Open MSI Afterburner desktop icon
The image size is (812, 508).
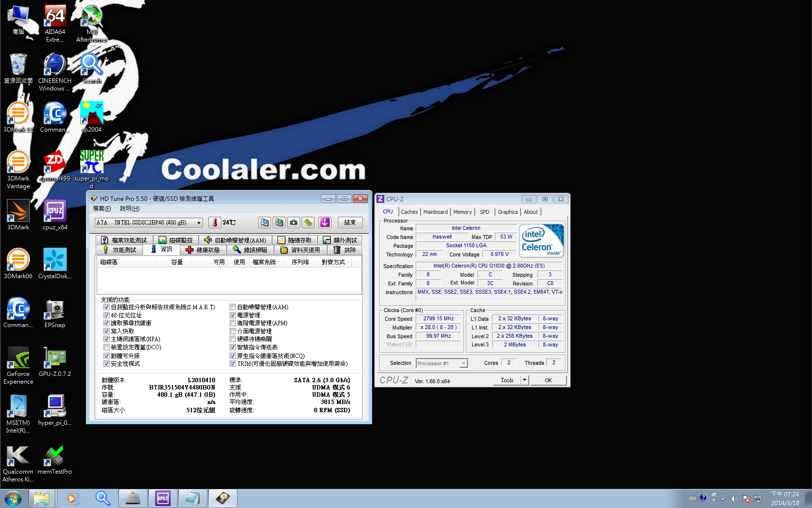[91, 23]
